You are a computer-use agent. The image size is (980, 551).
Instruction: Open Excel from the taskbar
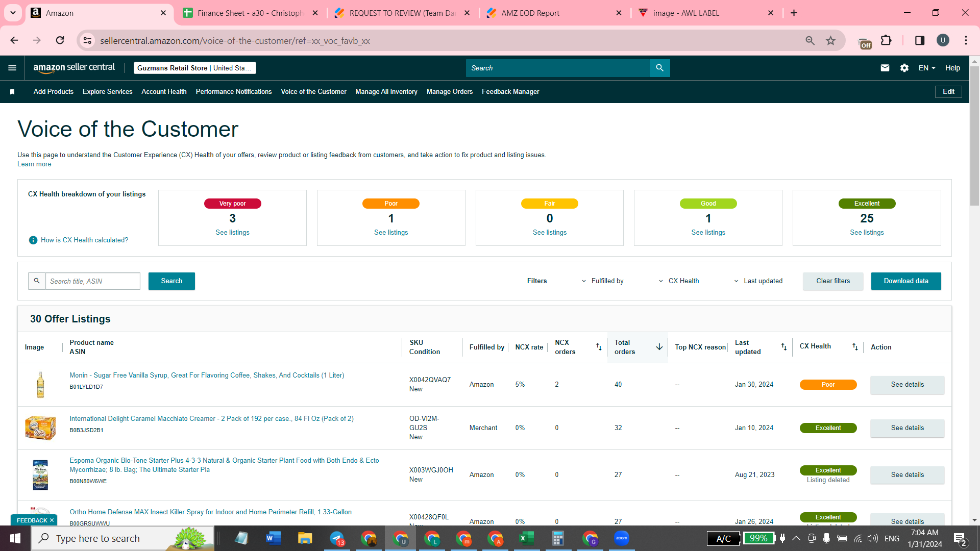click(526, 538)
